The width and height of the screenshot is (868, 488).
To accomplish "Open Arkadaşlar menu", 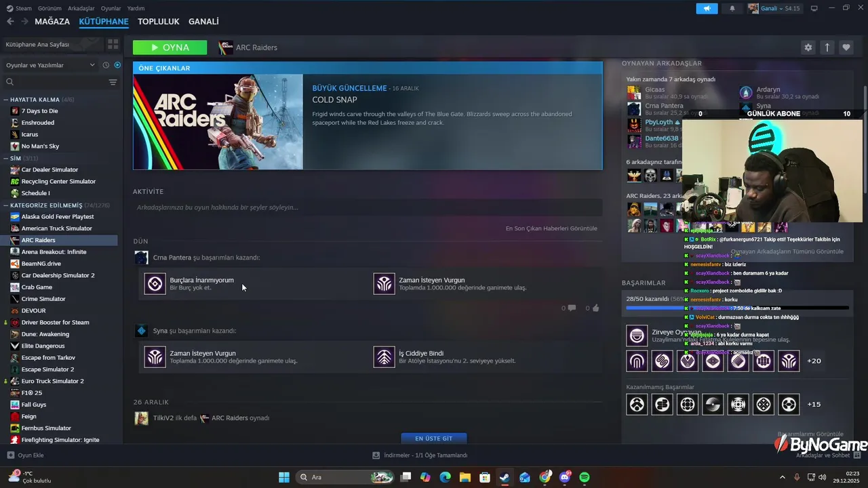I will (x=81, y=8).
